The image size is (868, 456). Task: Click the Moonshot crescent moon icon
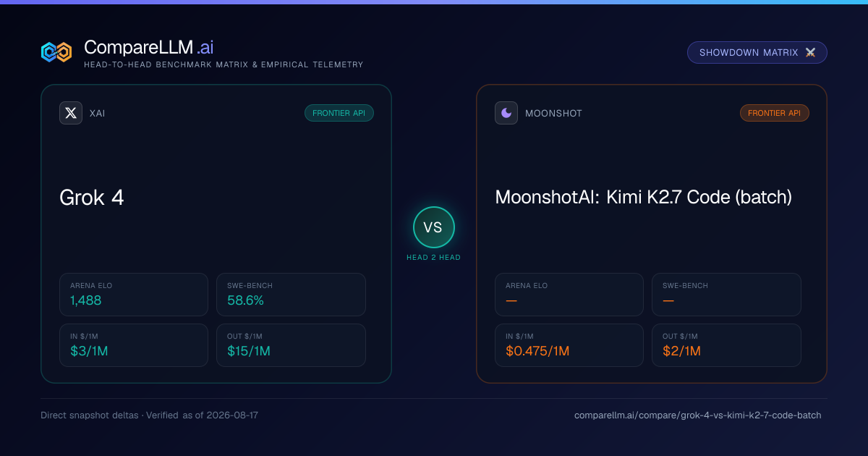point(506,113)
